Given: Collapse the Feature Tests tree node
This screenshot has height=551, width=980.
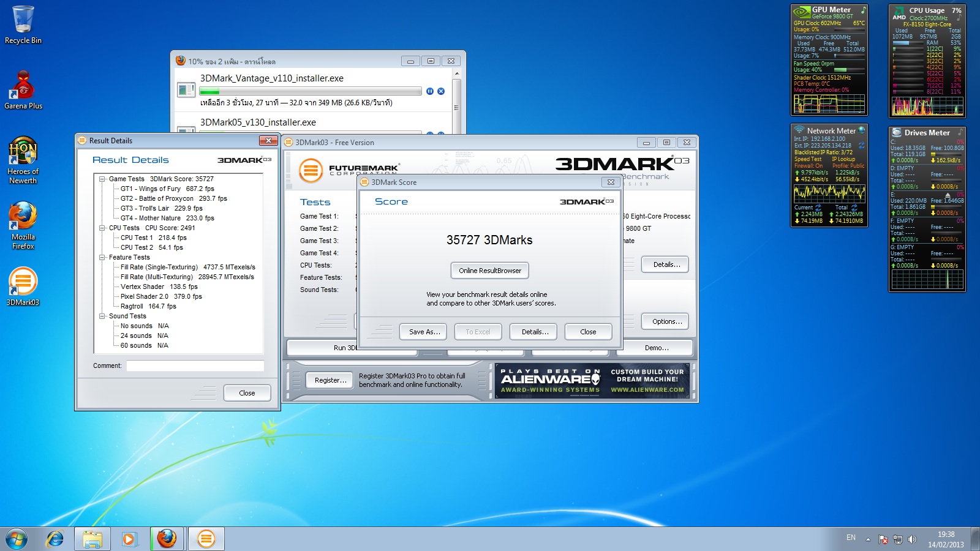Looking at the screenshot, I should 102,257.
